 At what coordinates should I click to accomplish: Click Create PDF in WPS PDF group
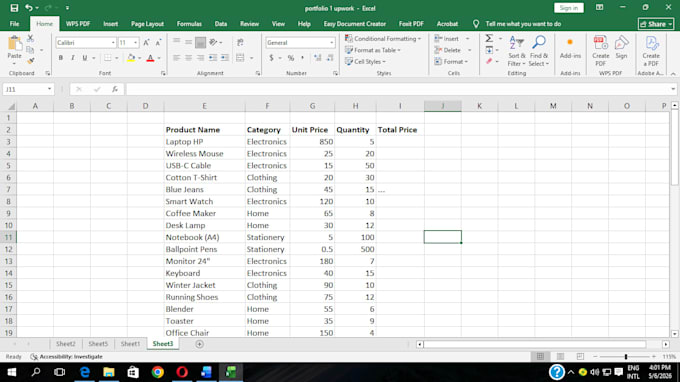click(x=601, y=51)
